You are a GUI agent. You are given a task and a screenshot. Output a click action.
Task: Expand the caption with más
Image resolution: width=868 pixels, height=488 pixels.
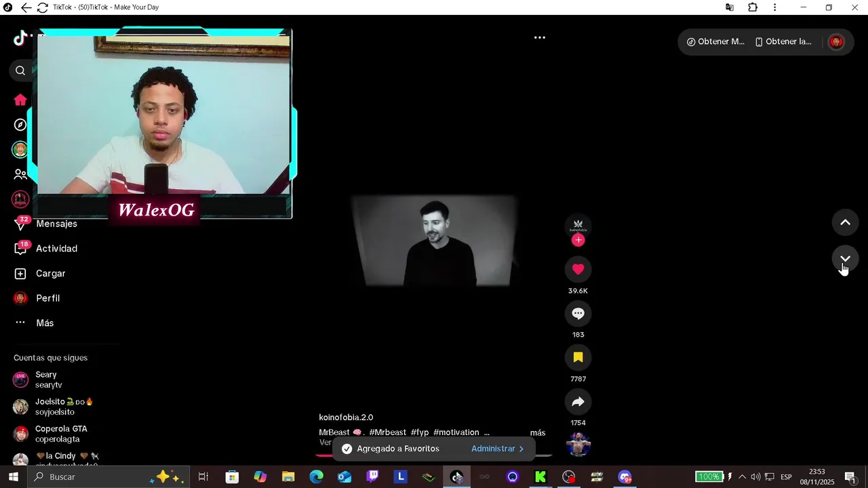click(538, 432)
